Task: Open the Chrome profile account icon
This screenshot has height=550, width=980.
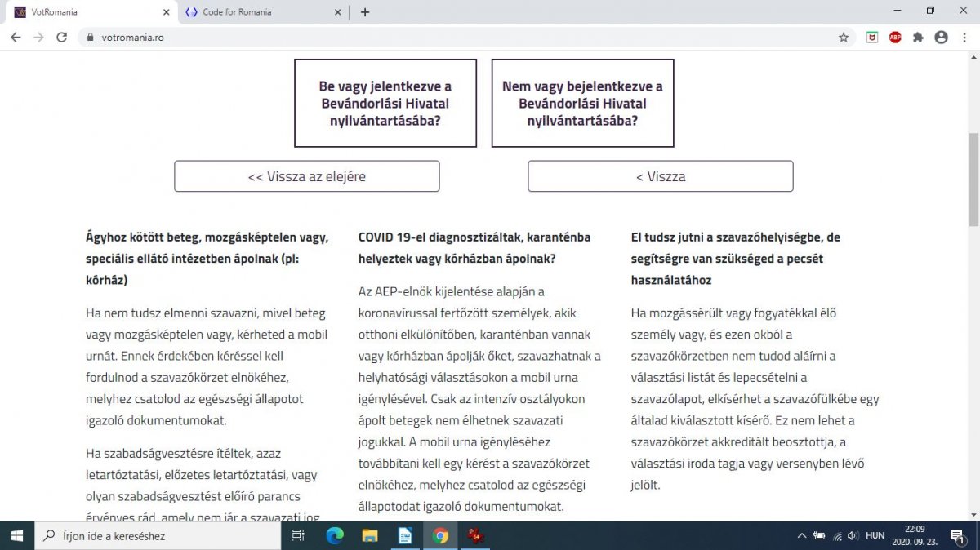Action: click(x=941, y=37)
